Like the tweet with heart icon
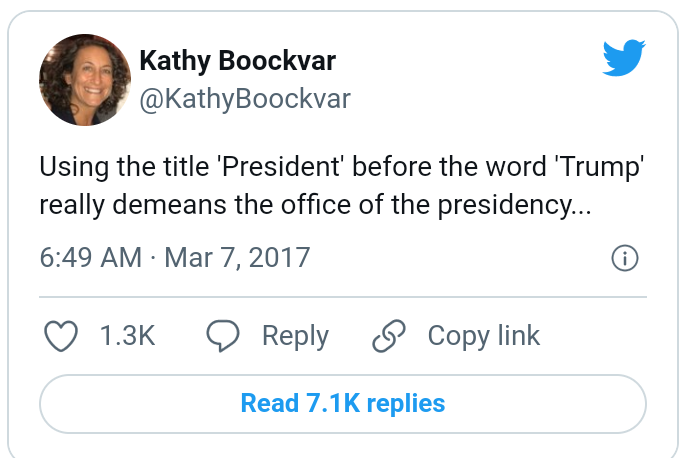This screenshot has height=458, width=686. click(x=62, y=336)
